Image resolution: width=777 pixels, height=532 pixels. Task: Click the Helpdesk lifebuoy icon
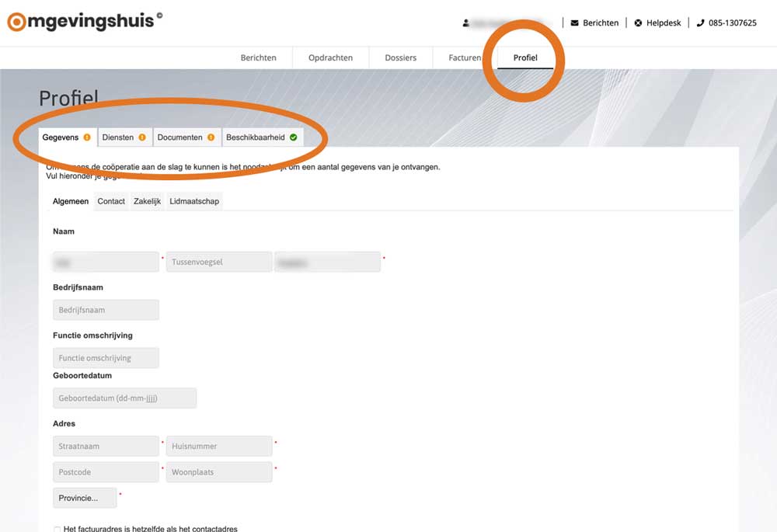coord(638,23)
